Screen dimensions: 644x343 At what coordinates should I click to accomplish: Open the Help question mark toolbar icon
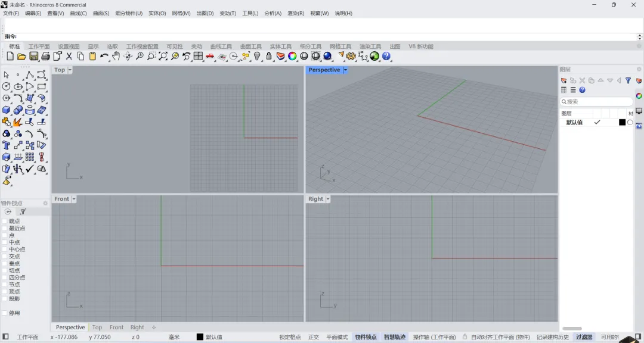(386, 56)
